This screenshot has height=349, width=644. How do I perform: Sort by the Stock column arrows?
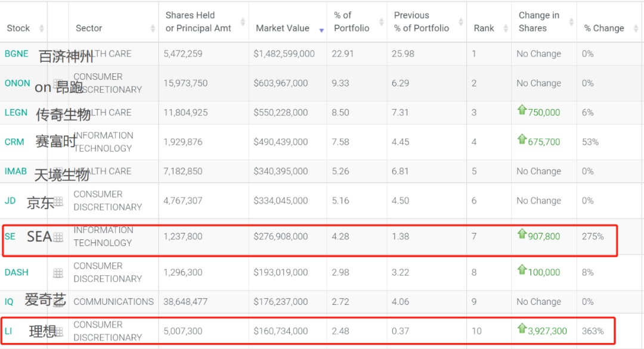41,29
